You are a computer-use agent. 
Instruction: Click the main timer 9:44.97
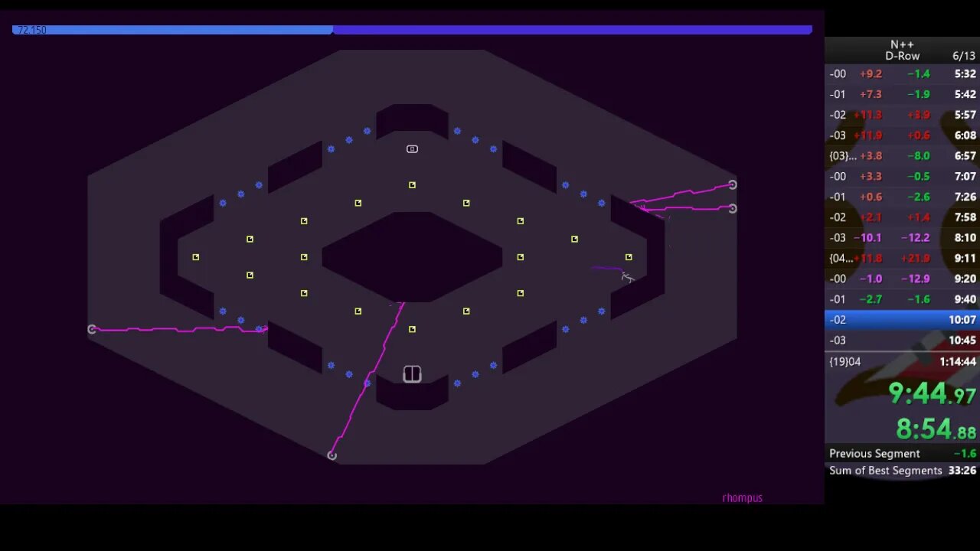pos(932,394)
